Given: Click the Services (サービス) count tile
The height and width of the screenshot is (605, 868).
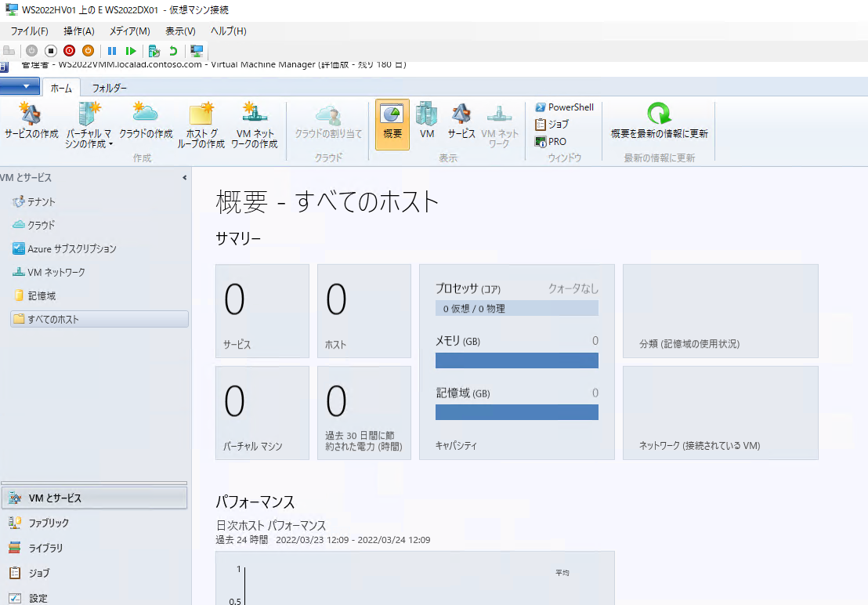Looking at the screenshot, I should 262,310.
